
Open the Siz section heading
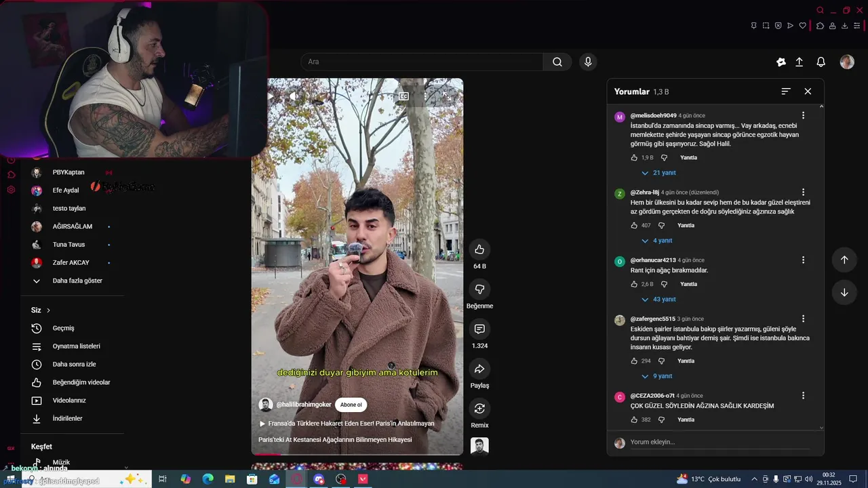41,310
